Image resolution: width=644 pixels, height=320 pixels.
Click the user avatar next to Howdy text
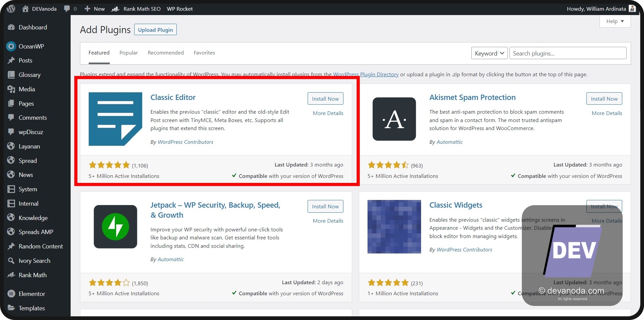pyautogui.click(x=632, y=8)
